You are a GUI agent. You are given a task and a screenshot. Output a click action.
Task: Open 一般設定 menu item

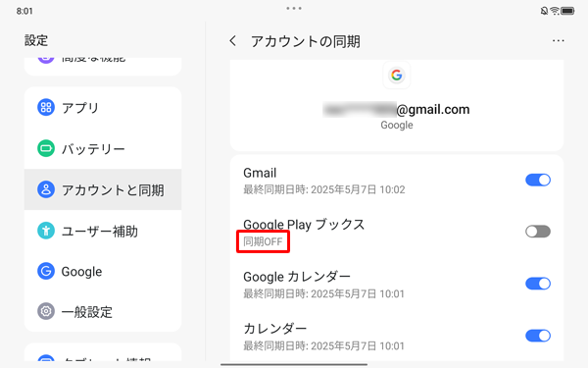103,311
